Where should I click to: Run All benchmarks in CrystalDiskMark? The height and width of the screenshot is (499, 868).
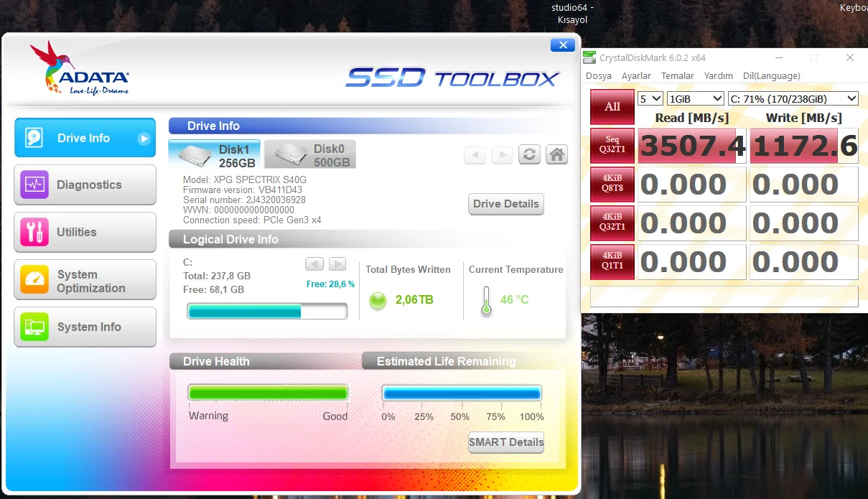point(612,107)
